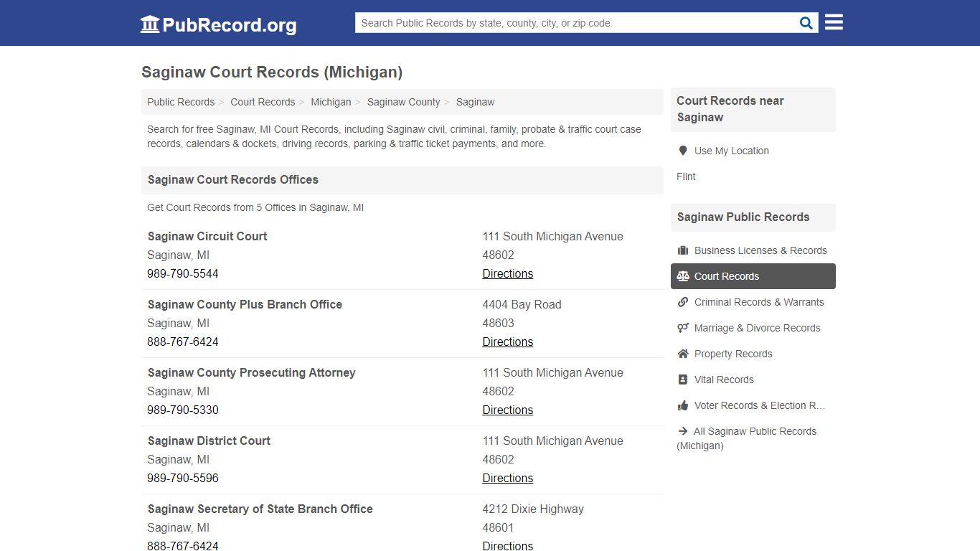Open the Saginaw District Court listing

(209, 441)
